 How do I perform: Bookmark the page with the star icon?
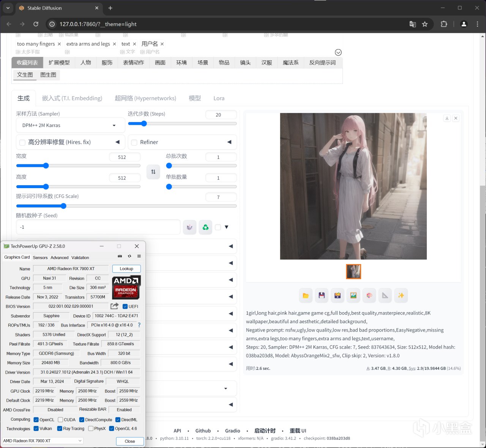click(425, 24)
